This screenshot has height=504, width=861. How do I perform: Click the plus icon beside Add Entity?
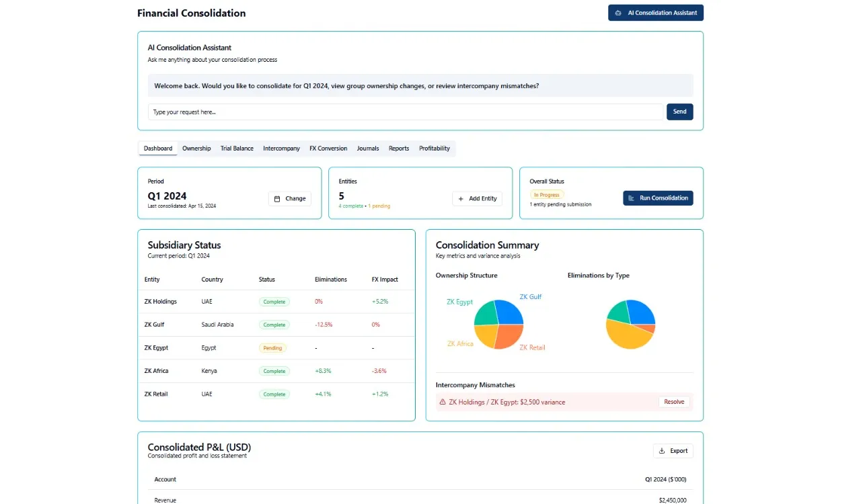pos(461,199)
